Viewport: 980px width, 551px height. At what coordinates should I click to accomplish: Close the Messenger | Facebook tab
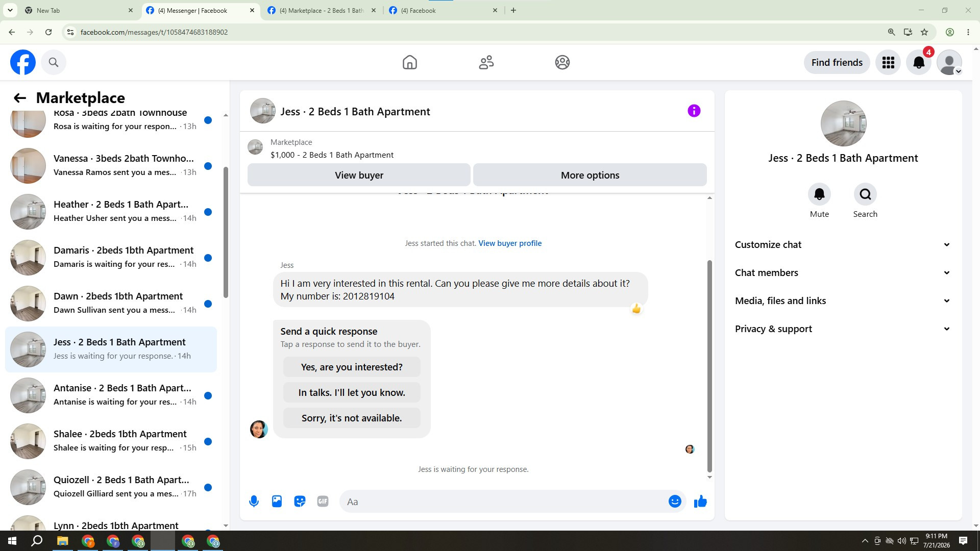click(x=252, y=10)
